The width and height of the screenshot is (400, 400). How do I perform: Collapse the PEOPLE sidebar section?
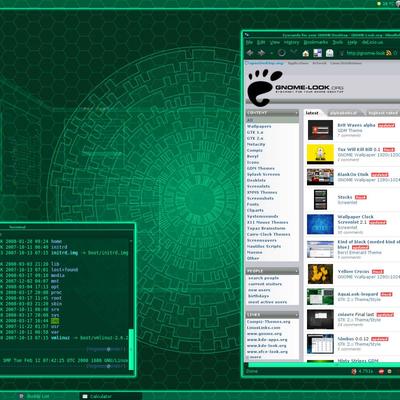(x=296, y=271)
